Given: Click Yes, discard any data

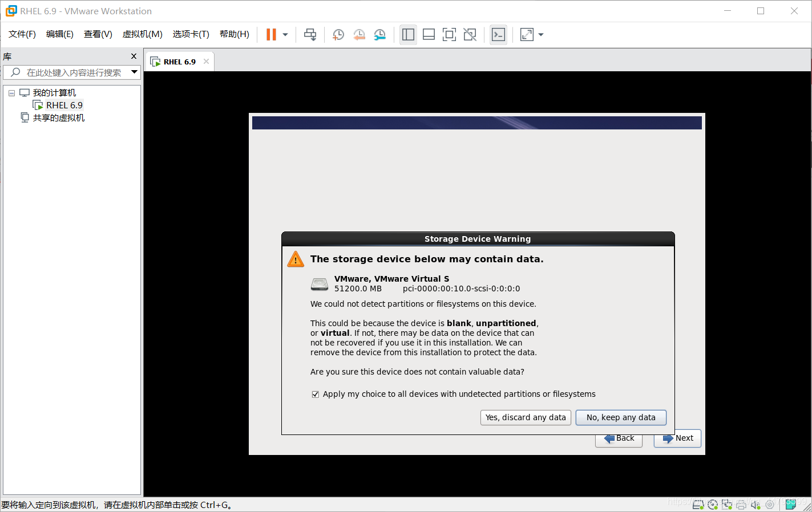Looking at the screenshot, I should pos(526,417).
